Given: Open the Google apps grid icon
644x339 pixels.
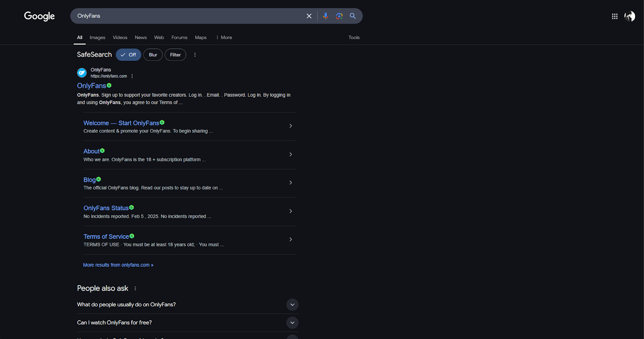Looking at the screenshot, I should click(x=615, y=16).
